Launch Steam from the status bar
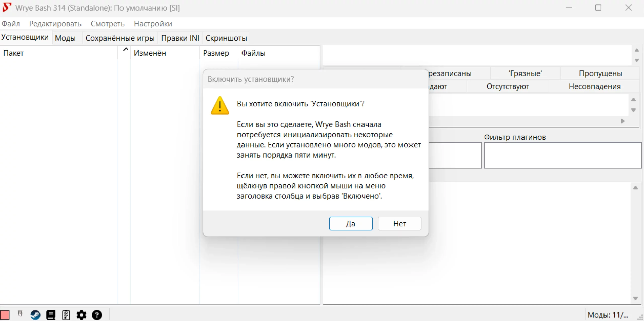Screen dimensions: 644x321 point(35,315)
